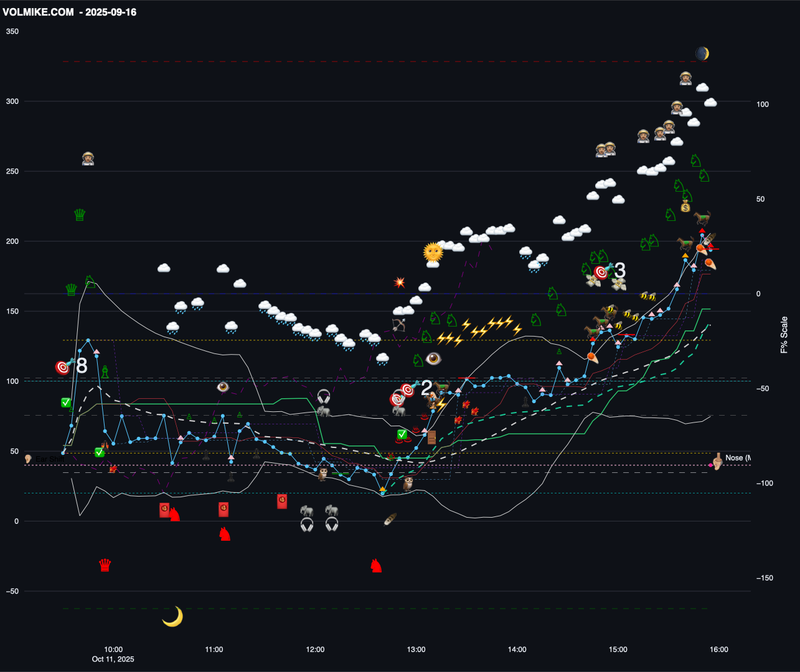Click the Oct 11, 2025 date label
The width and height of the screenshot is (800, 672).
pos(113,659)
